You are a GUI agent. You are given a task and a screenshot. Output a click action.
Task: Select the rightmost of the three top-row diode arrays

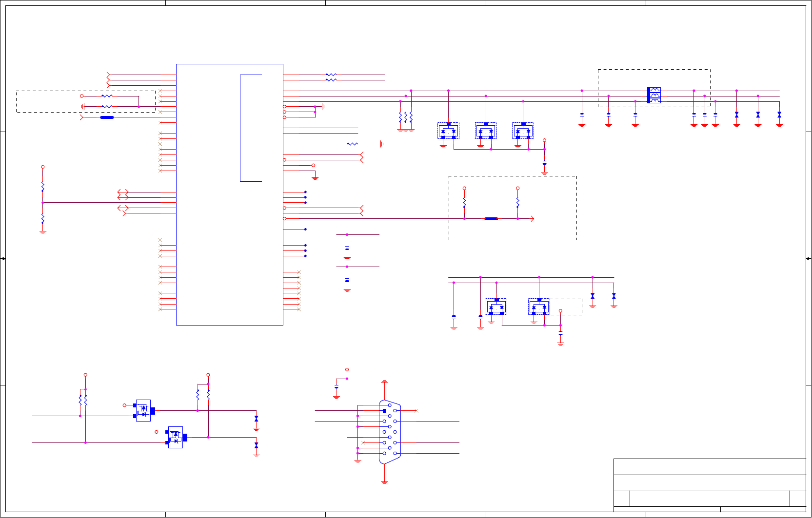tap(523, 131)
